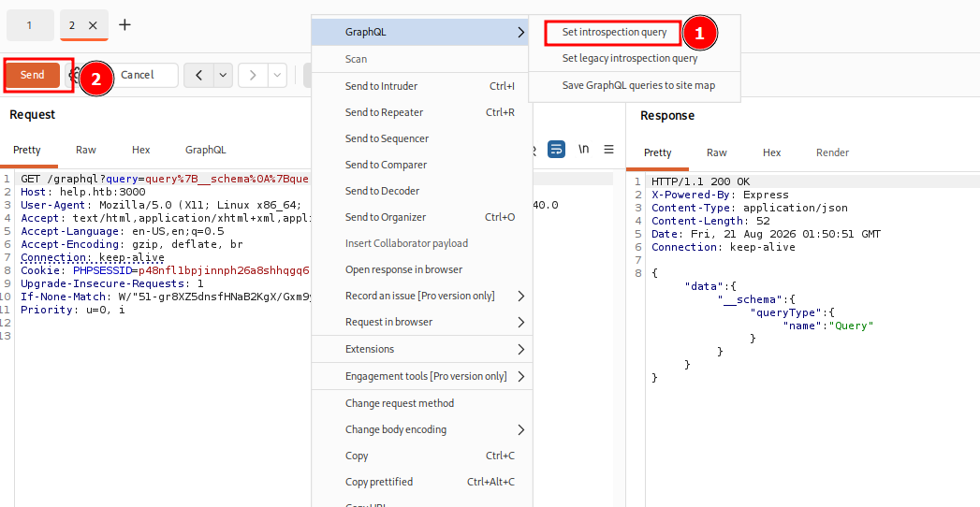980x507 pixels.
Task: Choose Set introspection query
Action: pos(614,33)
